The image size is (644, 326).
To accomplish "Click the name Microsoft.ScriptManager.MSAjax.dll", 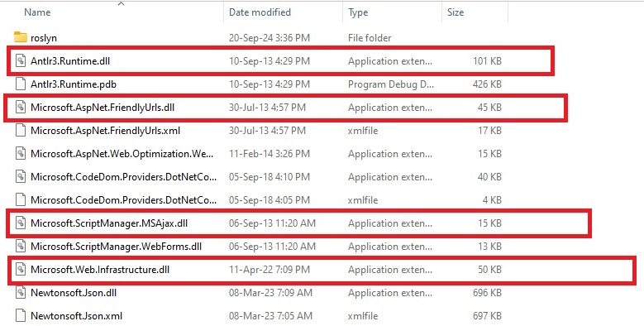I will coord(109,223).
